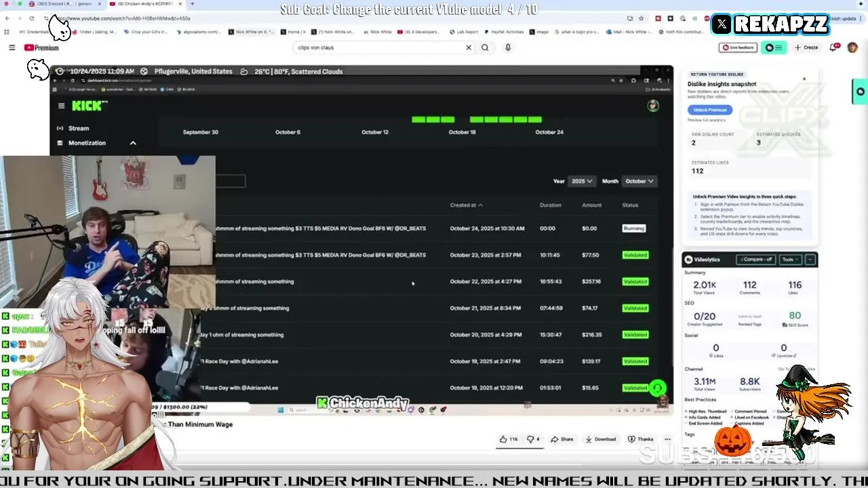
Task: Open the Year 2025 dropdown
Action: 582,181
